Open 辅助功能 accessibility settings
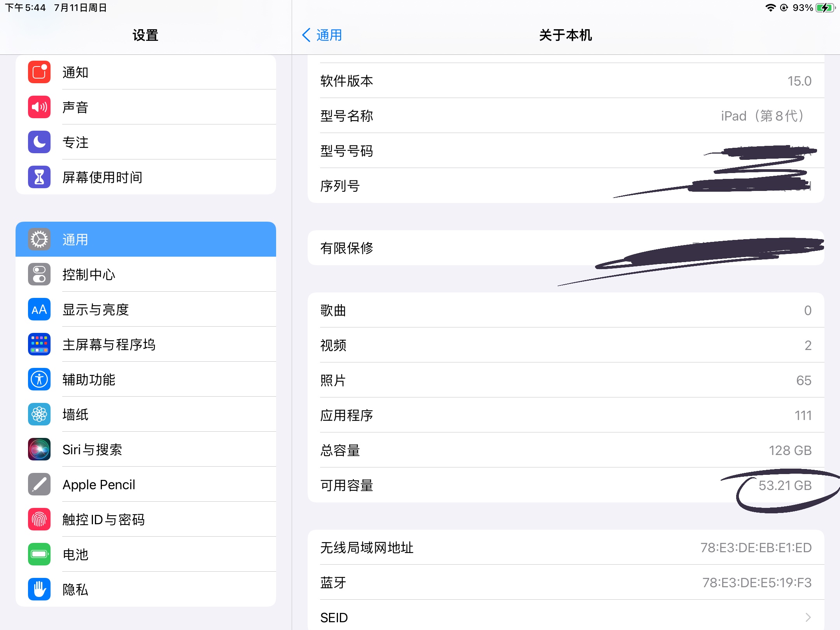The height and width of the screenshot is (630, 840). 89,380
